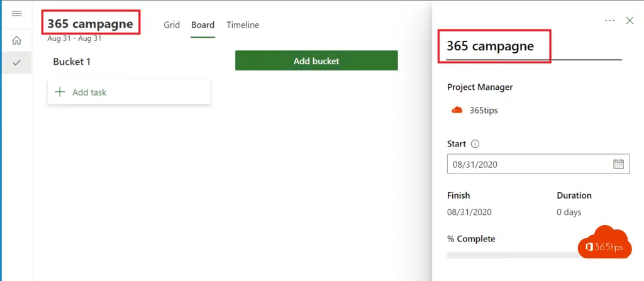This screenshot has width=644, height=281.
Task: Open the Start date calendar picker
Action: coord(618,164)
